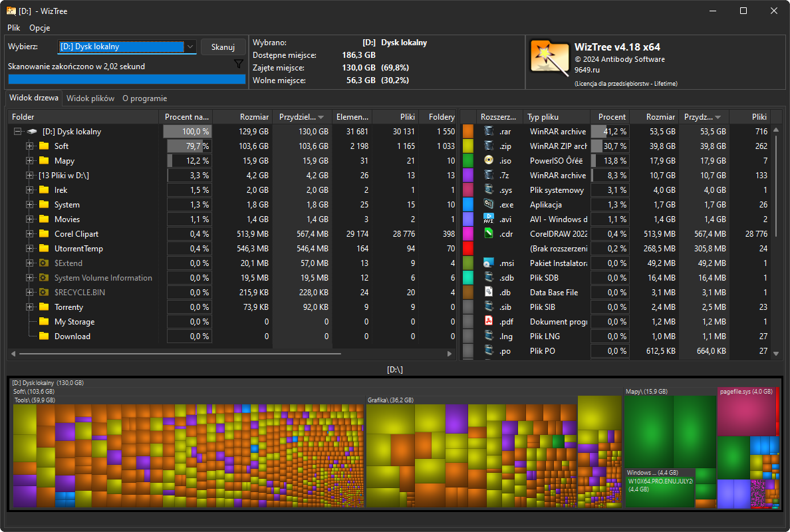Expand the System Volume Information node
The image size is (790, 532).
tap(30, 277)
